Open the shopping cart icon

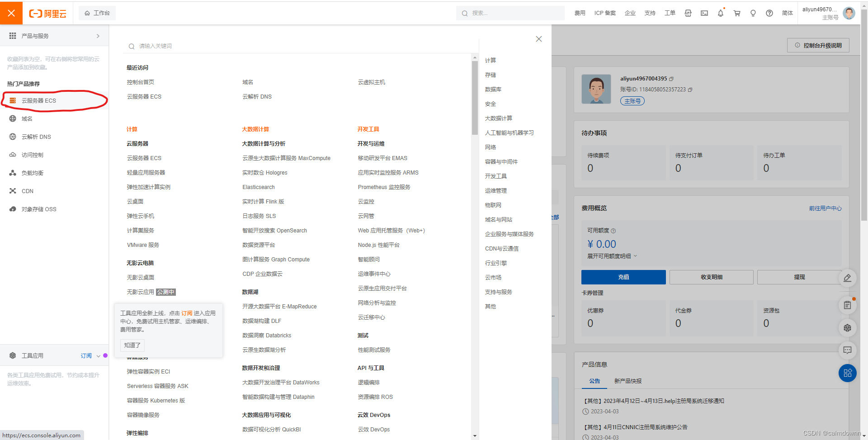click(x=737, y=13)
